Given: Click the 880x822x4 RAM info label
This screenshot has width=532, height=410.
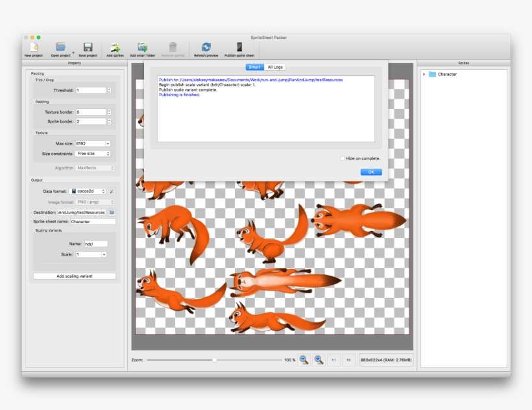Looking at the screenshot, I should pyautogui.click(x=386, y=360).
